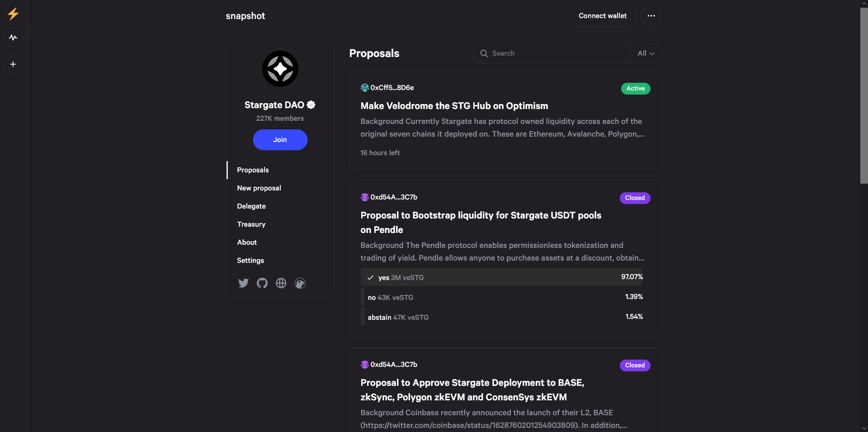The image size is (868, 432).
Task: Click the Stargate DAO logo avatar
Action: [x=280, y=69]
